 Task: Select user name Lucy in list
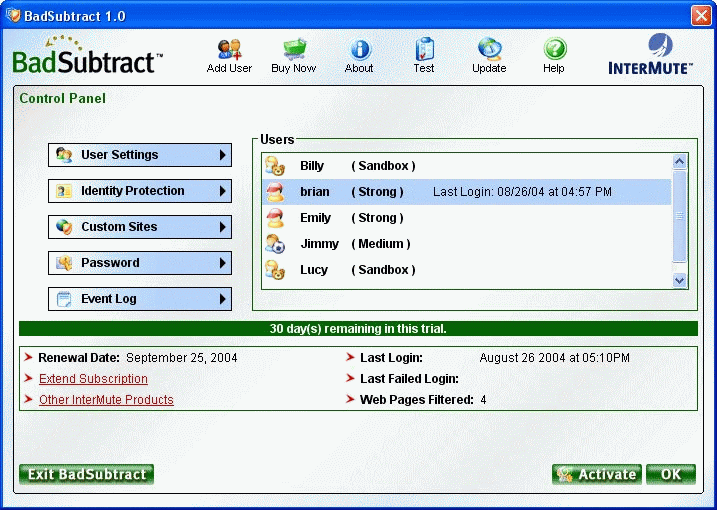(x=314, y=270)
